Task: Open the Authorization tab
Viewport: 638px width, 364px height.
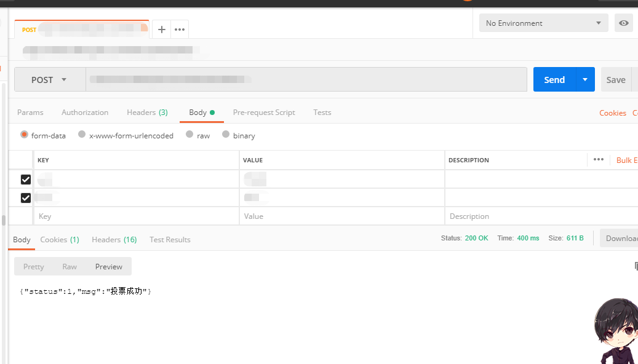Action: click(85, 113)
